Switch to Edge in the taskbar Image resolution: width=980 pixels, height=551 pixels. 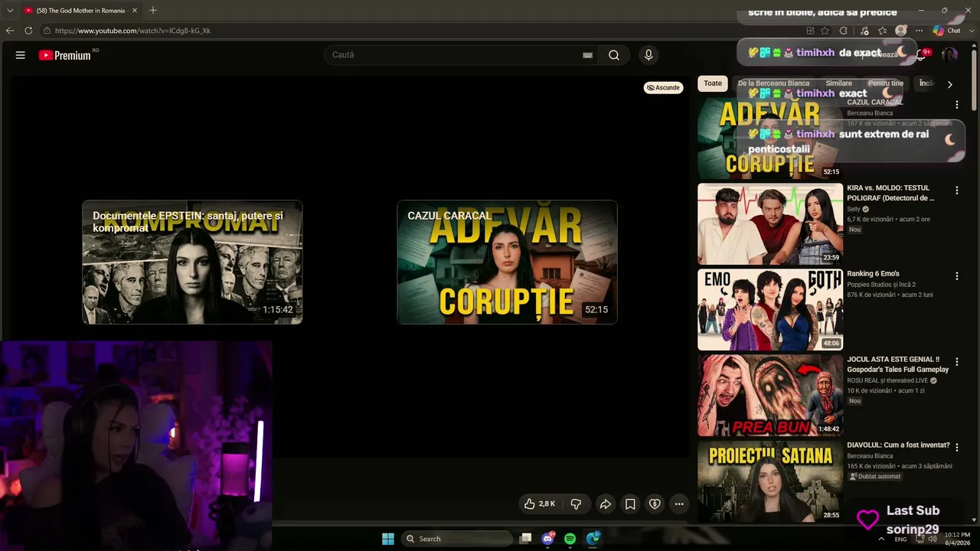point(593,539)
